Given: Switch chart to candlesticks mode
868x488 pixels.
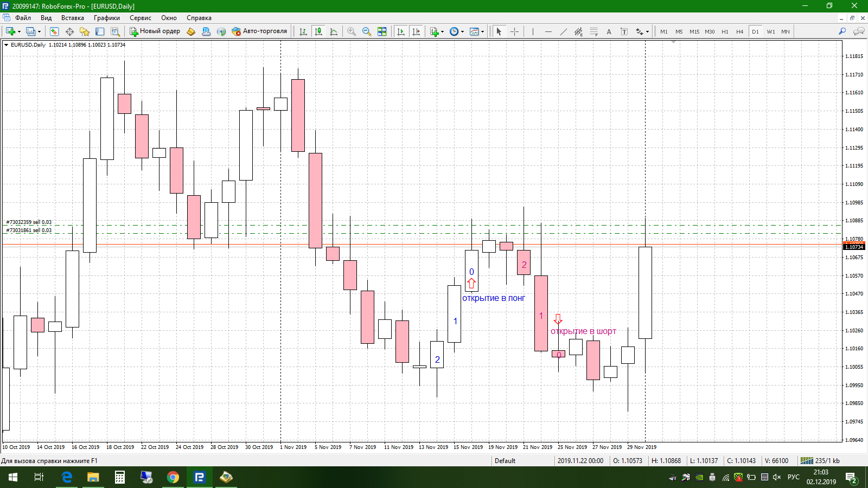Looking at the screenshot, I should pos(318,31).
